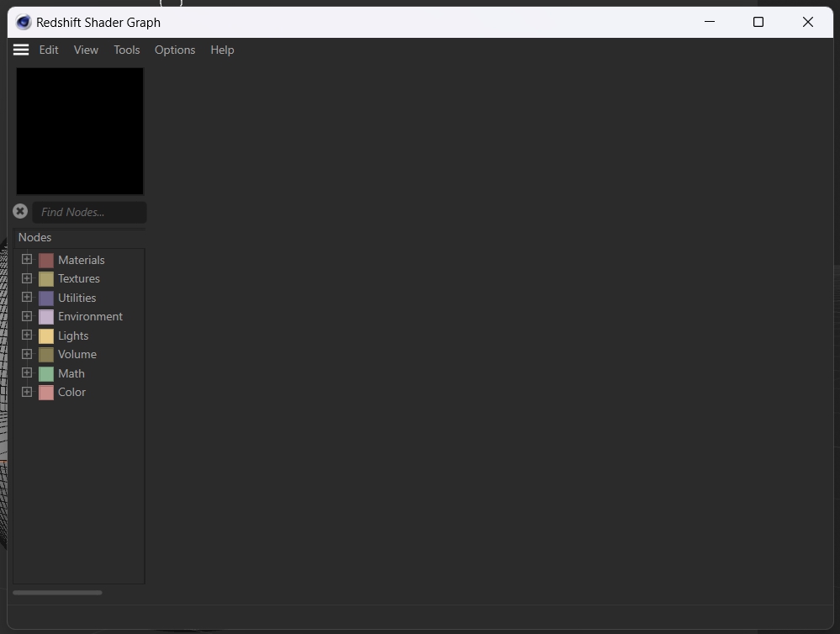840x634 pixels.
Task: Click the Materials color swatch
Action: [46, 261]
